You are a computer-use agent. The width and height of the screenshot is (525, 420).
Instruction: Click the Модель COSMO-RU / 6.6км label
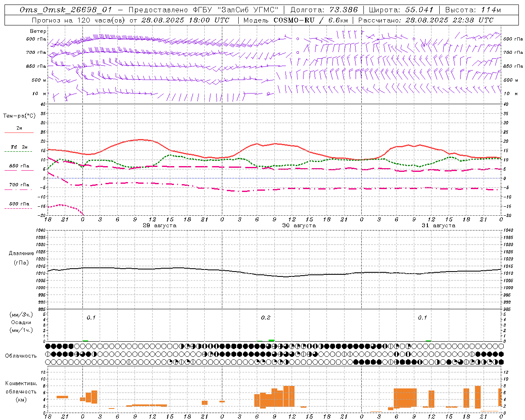[x=295, y=20]
